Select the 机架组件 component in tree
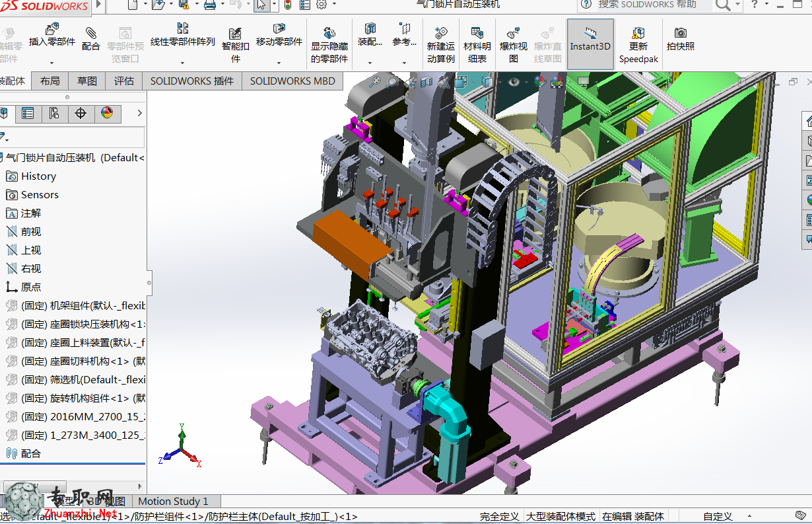 coord(75,306)
